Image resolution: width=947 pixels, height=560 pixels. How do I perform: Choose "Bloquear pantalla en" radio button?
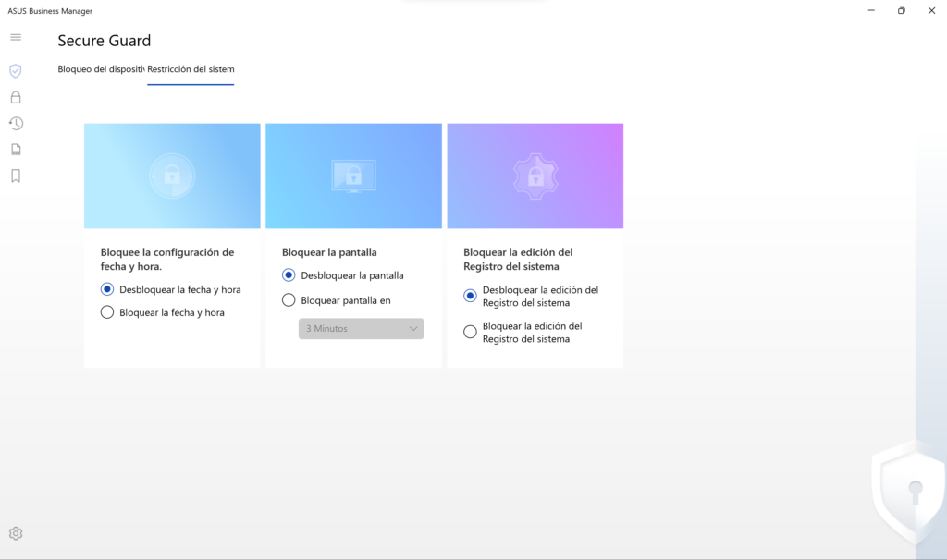pos(289,300)
